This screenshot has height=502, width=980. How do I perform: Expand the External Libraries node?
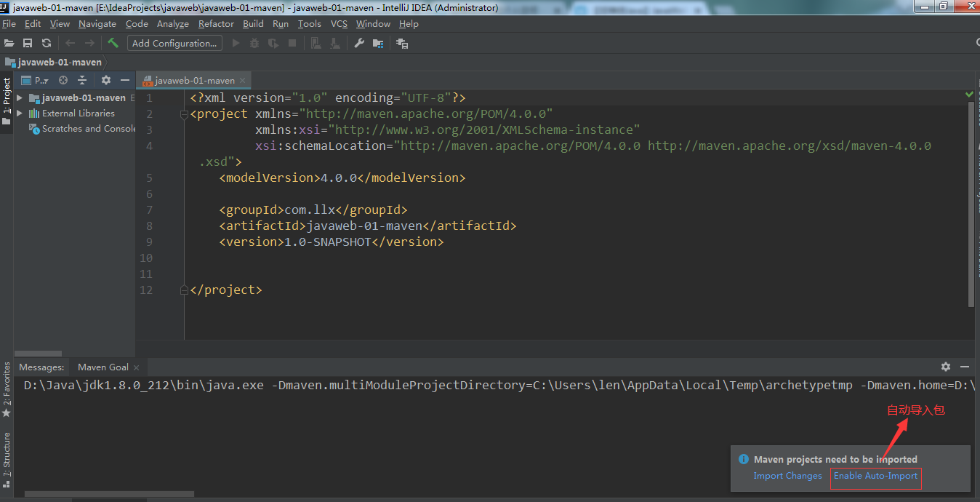(20, 113)
